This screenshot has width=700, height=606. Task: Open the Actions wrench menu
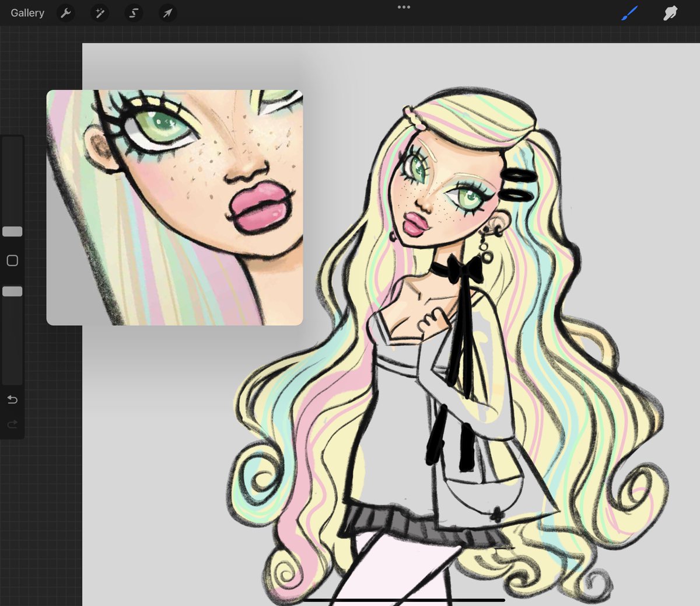tap(66, 13)
